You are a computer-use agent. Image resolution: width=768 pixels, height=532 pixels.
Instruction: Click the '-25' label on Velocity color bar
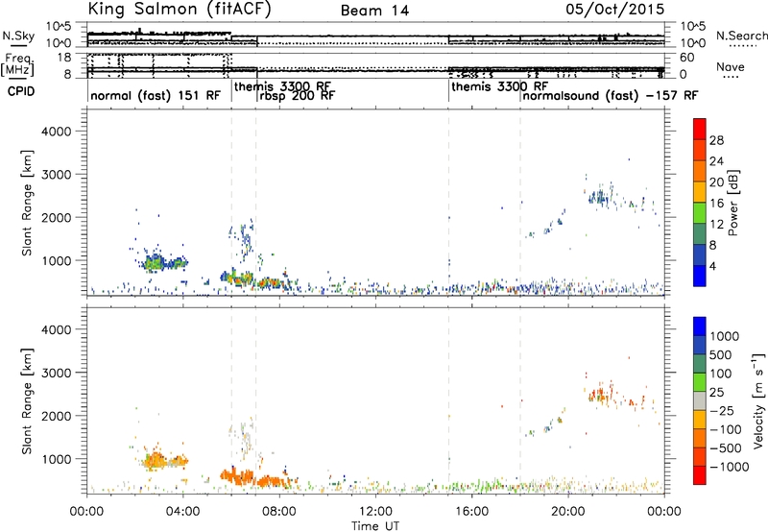(722, 410)
